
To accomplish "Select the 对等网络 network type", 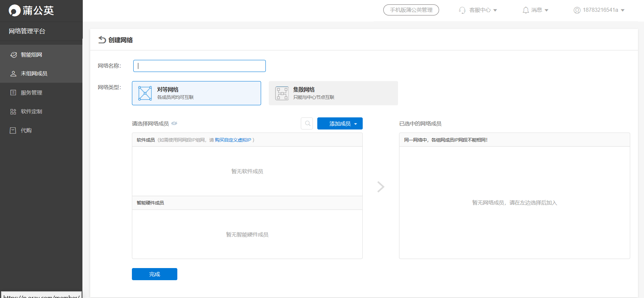I will (x=196, y=93).
